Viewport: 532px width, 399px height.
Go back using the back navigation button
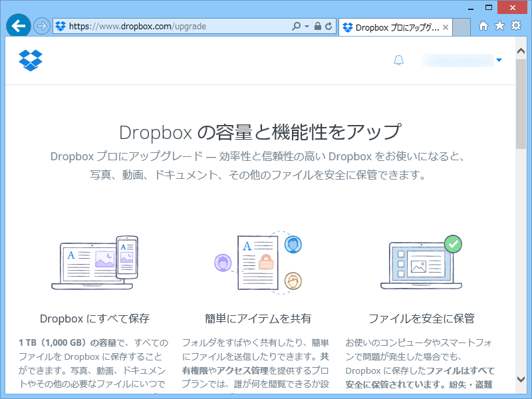(x=18, y=26)
